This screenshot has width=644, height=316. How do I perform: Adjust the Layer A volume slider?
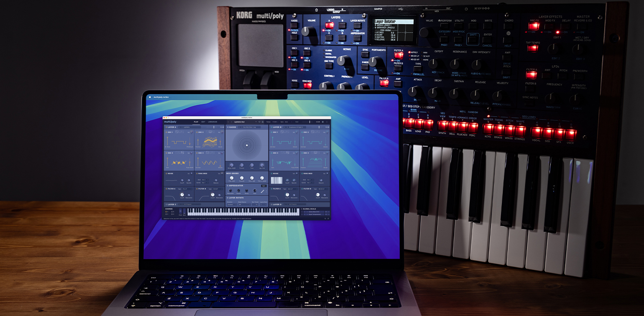click(214, 127)
